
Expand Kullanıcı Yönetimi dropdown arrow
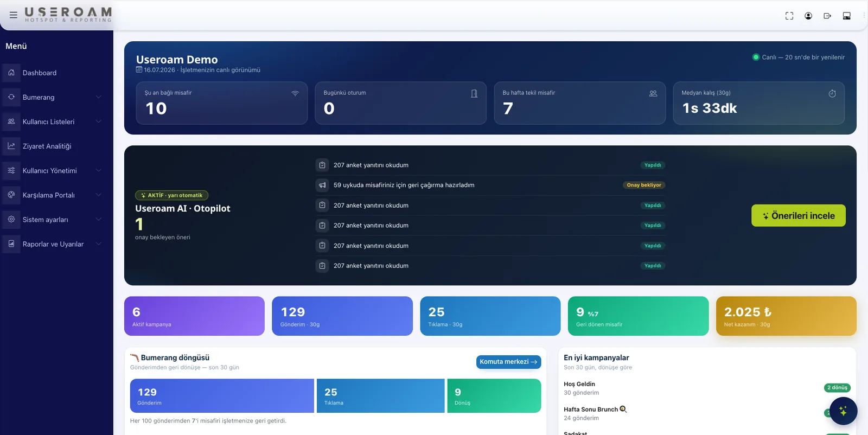tap(99, 170)
